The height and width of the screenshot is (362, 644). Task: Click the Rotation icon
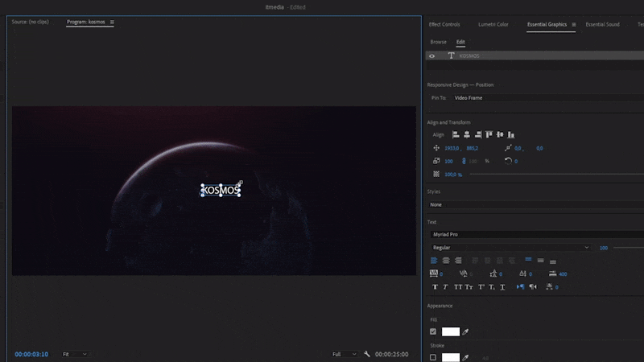[508, 161]
